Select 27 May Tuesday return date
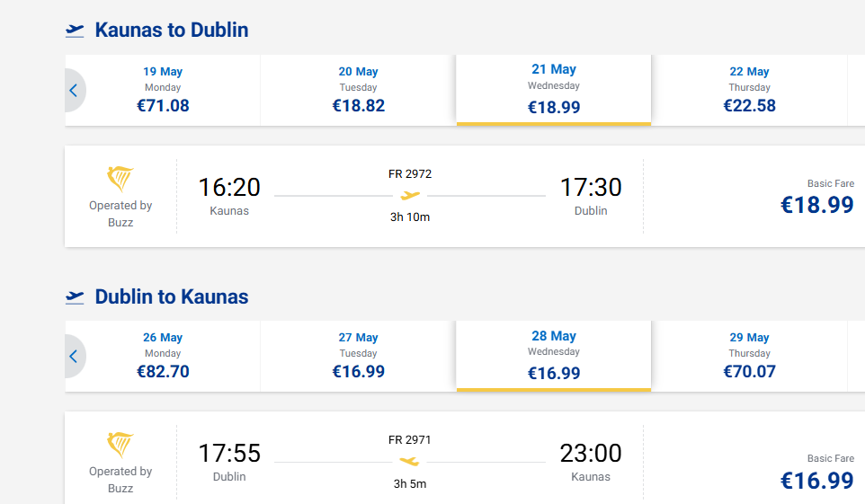This screenshot has height=504, width=865. click(x=358, y=357)
